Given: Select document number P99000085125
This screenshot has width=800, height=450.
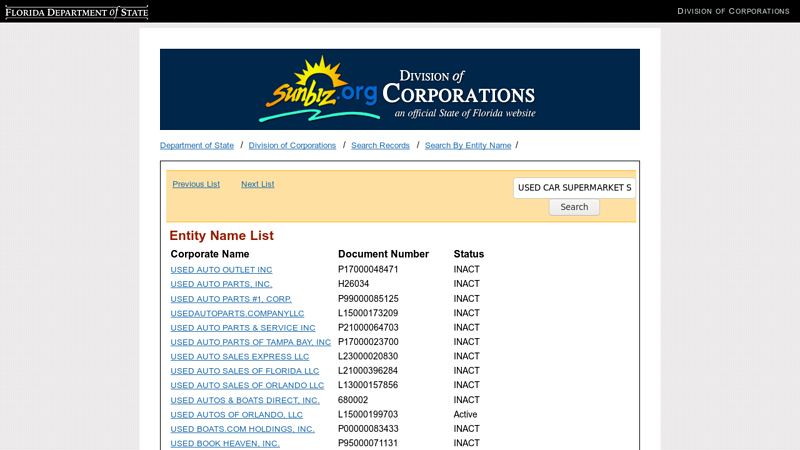Looking at the screenshot, I should (x=368, y=298).
